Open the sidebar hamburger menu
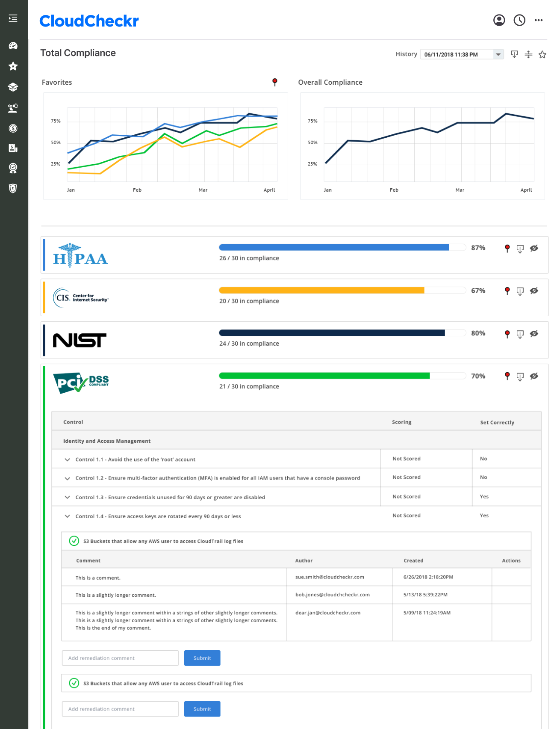The width and height of the screenshot is (560, 729). (x=13, y=18)
